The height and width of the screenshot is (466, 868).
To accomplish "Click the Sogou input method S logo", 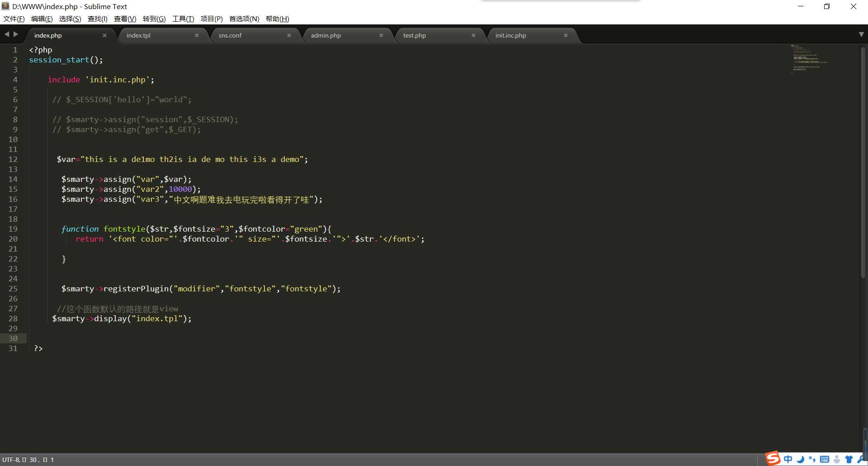I will pos(773,458).
